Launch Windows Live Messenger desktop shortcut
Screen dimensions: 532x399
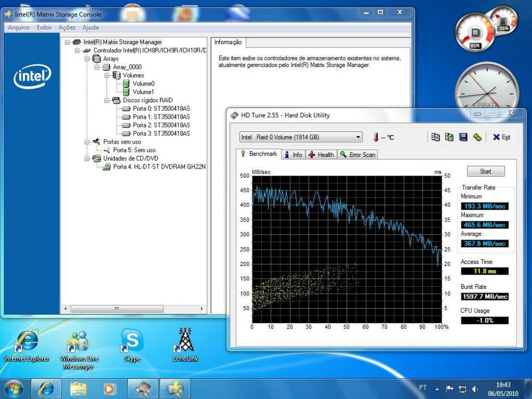click(79, 342)
